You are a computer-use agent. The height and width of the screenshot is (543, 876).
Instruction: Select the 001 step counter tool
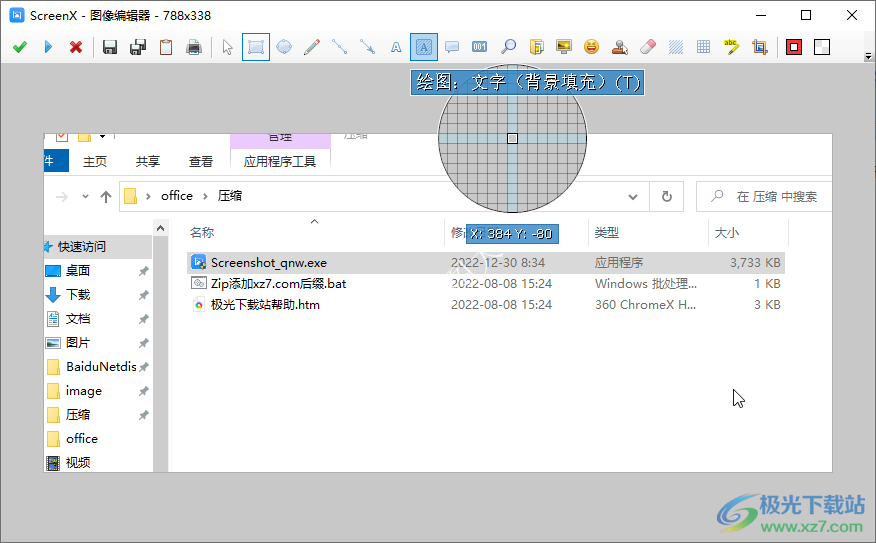point(479,47)
